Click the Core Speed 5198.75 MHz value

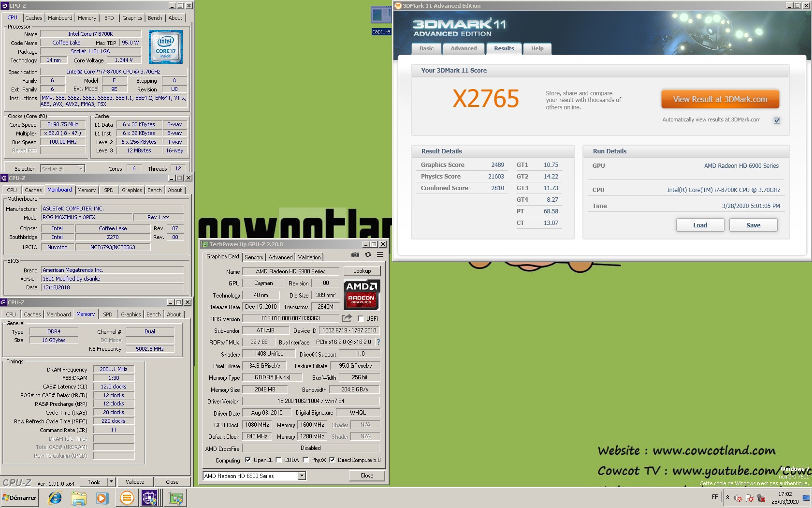(x=63, y=124)
